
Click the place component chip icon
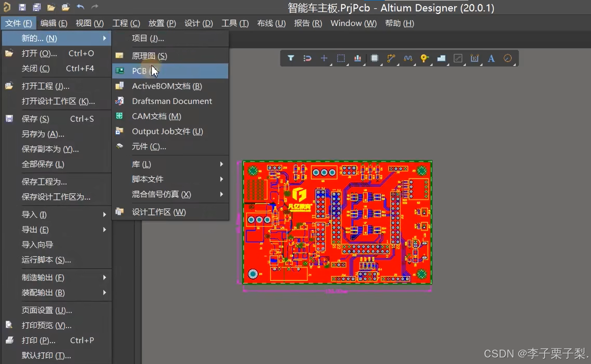click(374, 58)
